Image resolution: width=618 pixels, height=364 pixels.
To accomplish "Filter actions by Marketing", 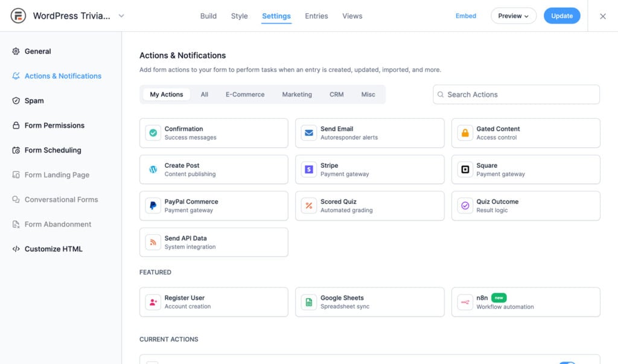I will click(x=297, y=94).
